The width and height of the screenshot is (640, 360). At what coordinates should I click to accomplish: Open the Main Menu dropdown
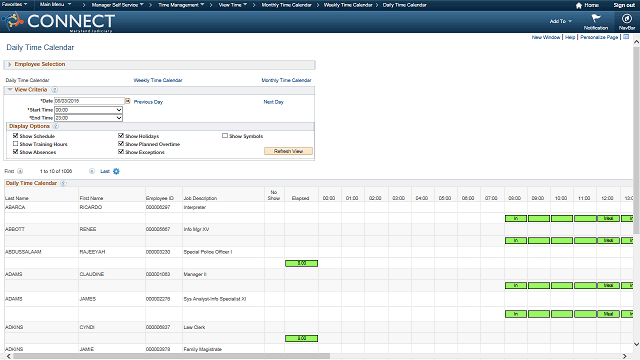point(56,4)
